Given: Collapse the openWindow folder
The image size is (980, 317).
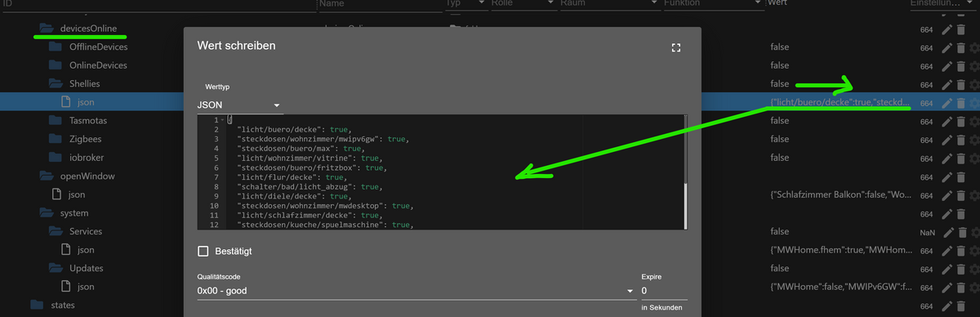Looking at the screenshot, I should 46,176.
